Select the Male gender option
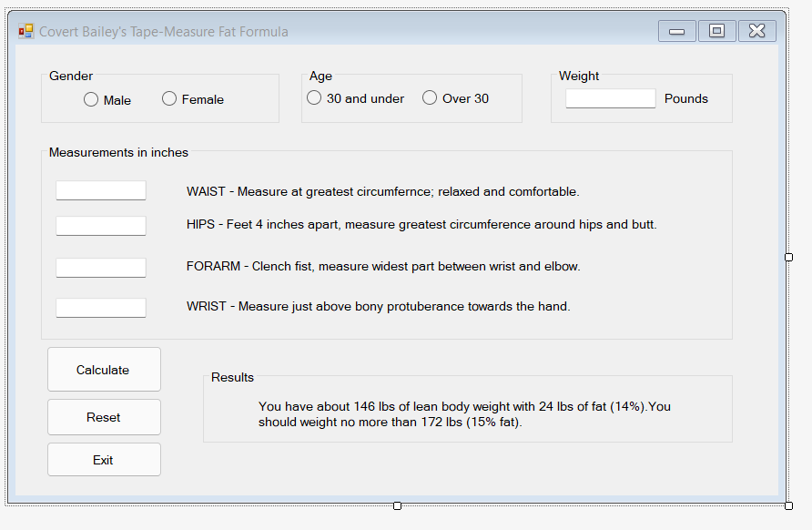Screen dimensions: 812x530 tap(91, 99)
